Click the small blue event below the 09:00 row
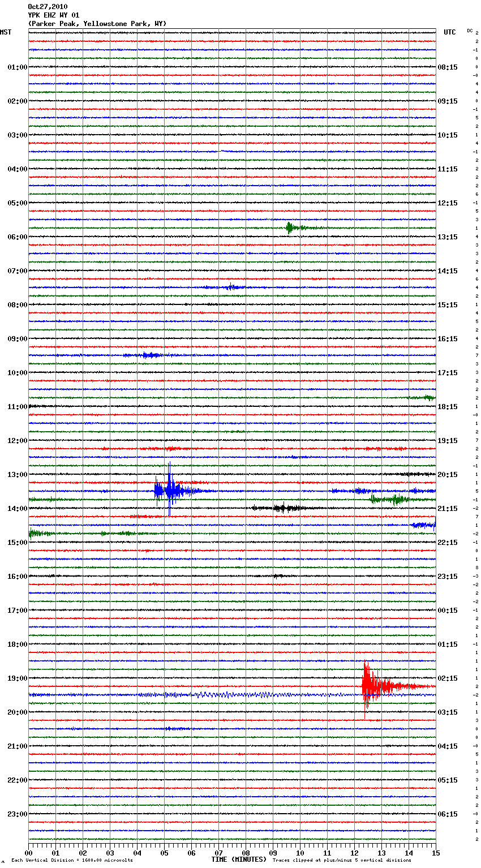The width and height of the screenshot is (481, 868). (x=148, y=355)
